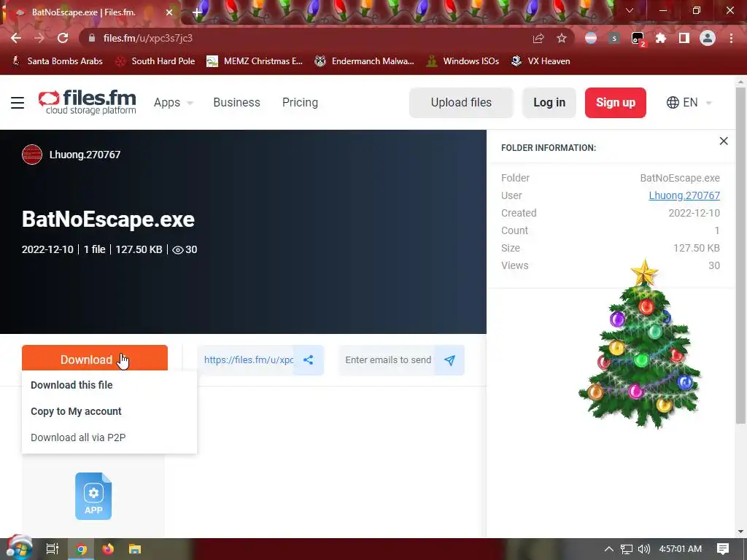Open Task View on taskbar
Viewport: 747px width, 560px height.
click(53, 549)
